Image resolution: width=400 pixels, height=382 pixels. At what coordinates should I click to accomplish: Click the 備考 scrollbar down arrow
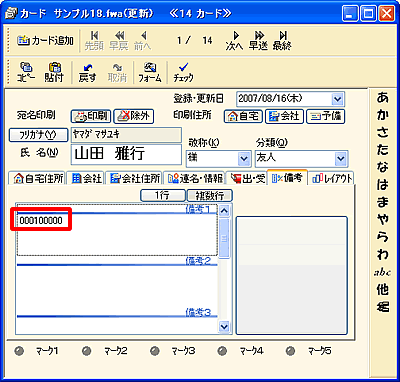click(225, 327)
